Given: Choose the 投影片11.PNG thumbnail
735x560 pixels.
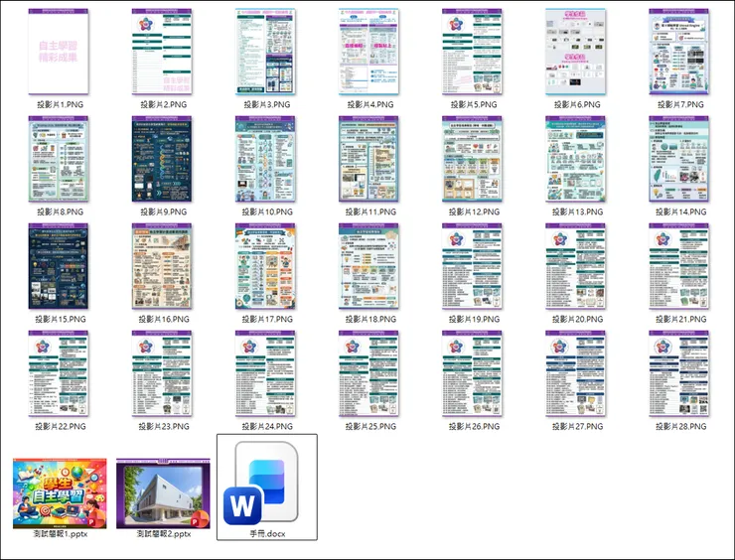Looking at the screenshot, I should 368,159.
